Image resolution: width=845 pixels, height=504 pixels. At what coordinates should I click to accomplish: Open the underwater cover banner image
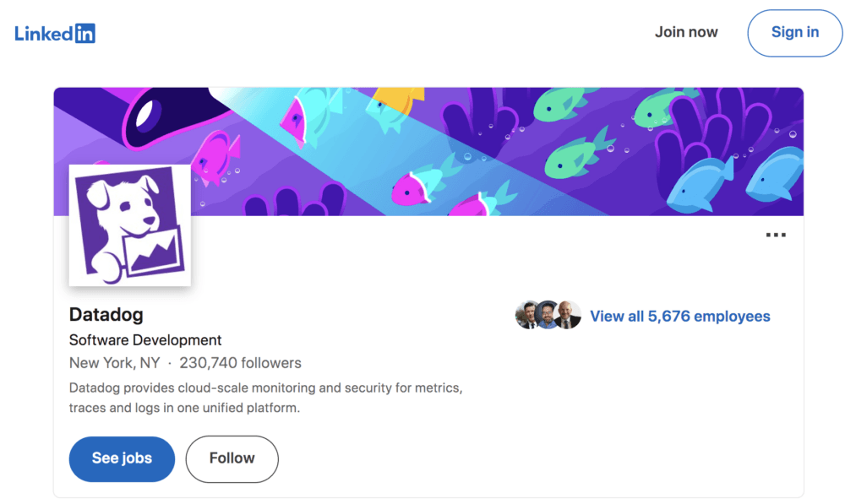(x=507, y=127)
